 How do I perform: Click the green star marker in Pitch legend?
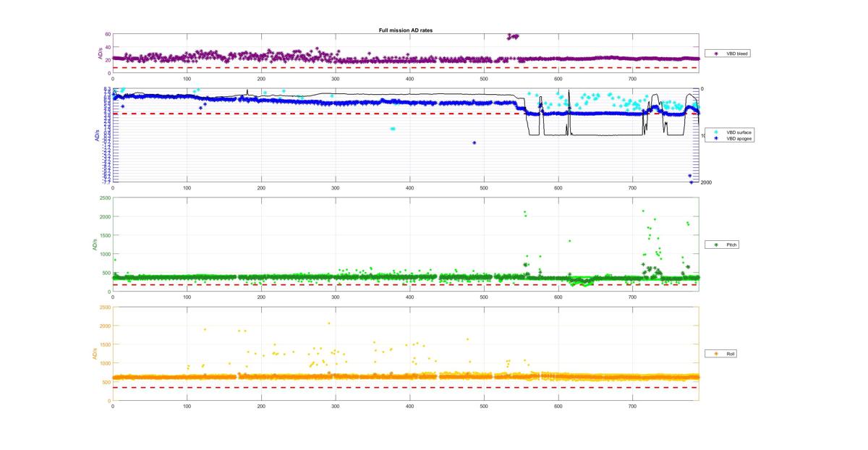[716, 245]
